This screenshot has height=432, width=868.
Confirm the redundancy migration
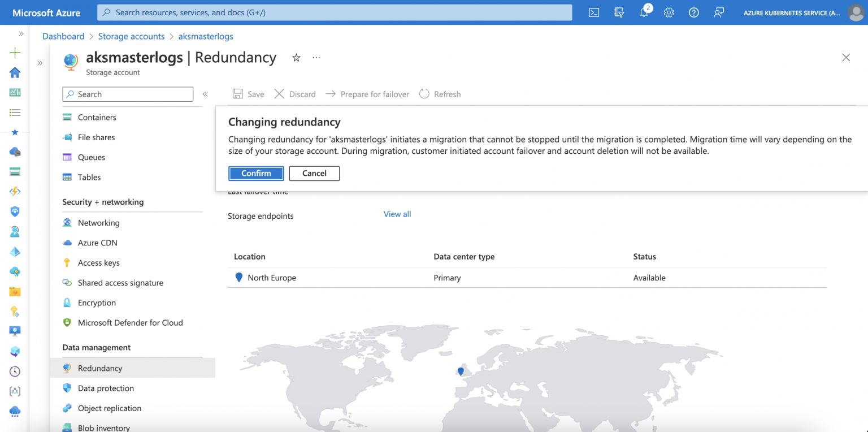click(256, 173)
